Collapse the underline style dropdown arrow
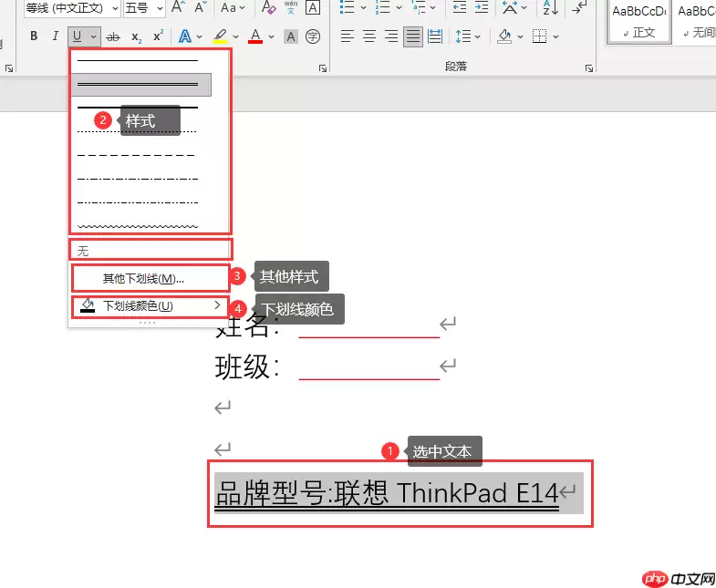 pyautogui.click(x=93, y=36)
